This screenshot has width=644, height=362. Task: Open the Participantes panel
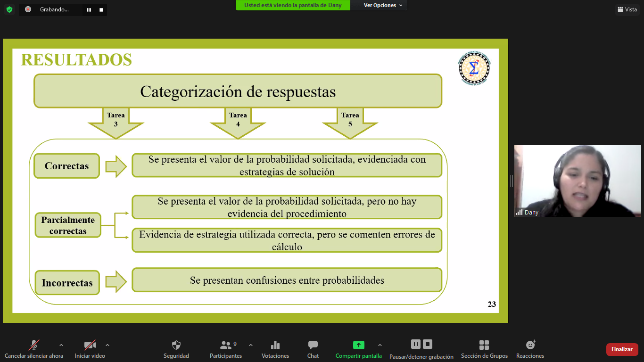click(226, 346)
